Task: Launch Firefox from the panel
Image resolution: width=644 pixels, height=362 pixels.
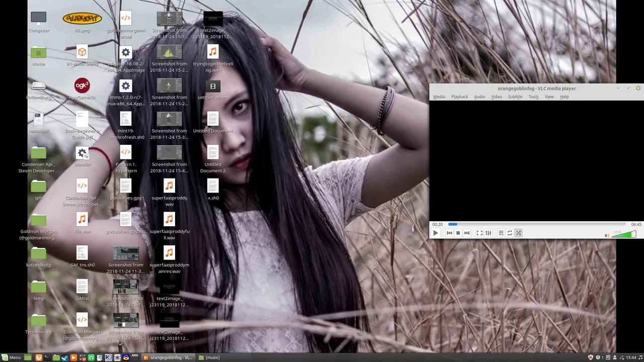Action: point(39,357)
